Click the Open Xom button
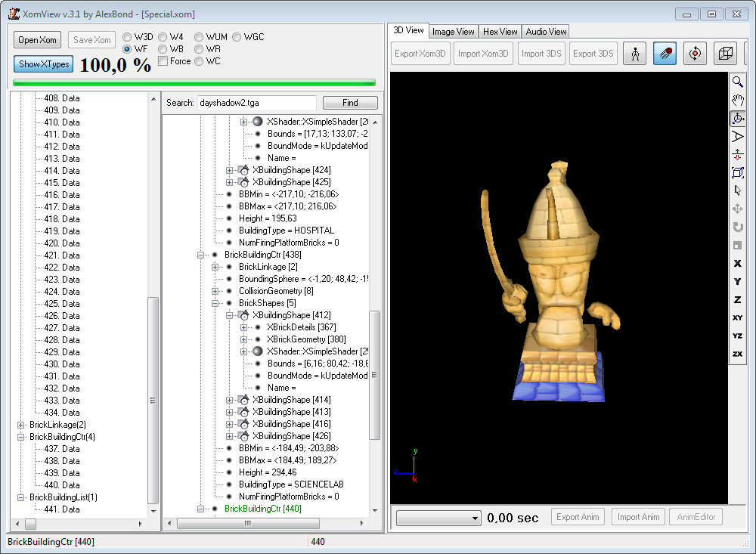The image size is (756, 554). 38,40
